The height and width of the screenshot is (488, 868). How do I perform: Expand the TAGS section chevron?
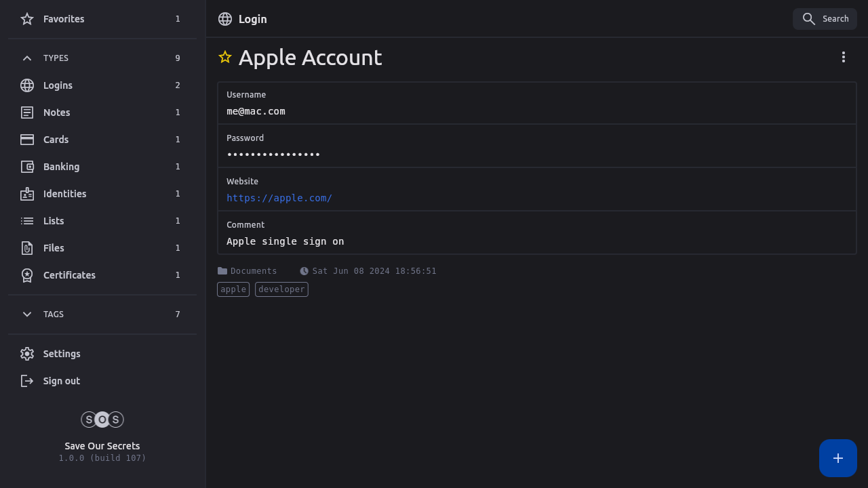(27, 314)
